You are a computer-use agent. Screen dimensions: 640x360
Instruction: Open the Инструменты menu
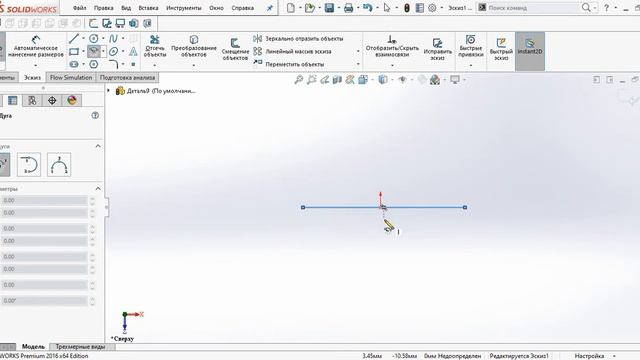184,8
